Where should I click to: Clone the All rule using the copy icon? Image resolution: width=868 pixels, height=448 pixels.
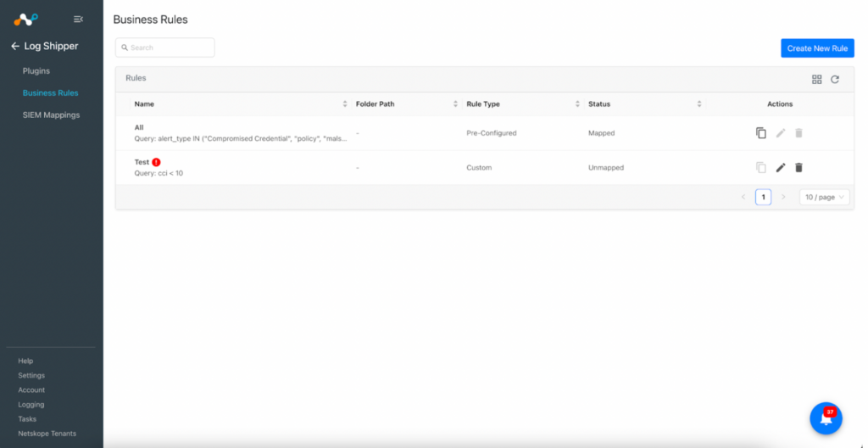coord(761,133)
